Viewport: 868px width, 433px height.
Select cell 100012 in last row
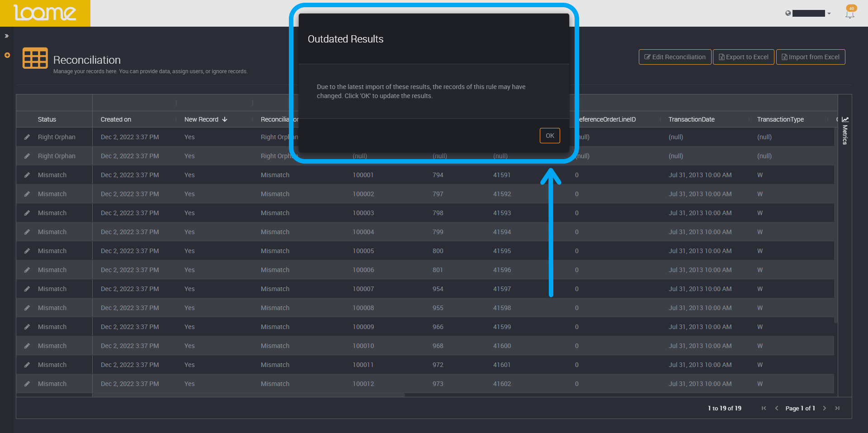pyautogui.click(x=363, y=384)
